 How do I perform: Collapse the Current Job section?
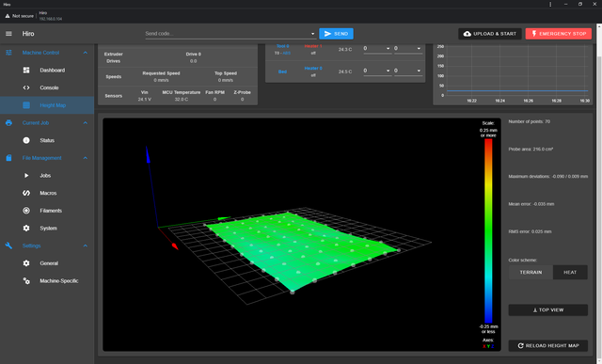coord(86,123)
